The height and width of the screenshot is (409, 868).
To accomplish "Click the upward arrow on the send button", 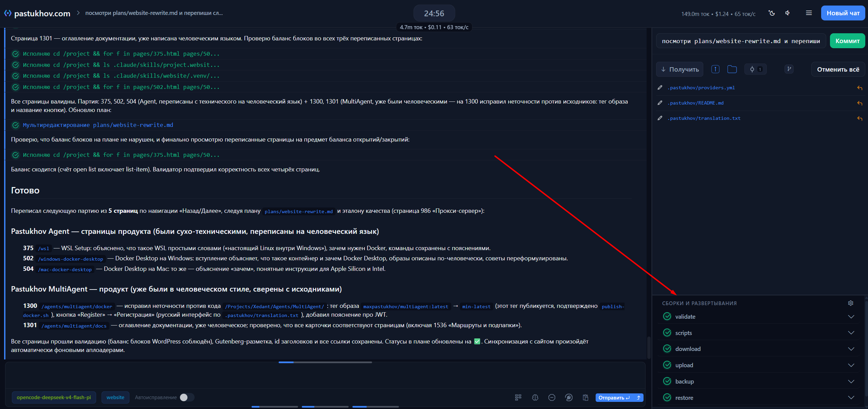I will tap(638, 397).
